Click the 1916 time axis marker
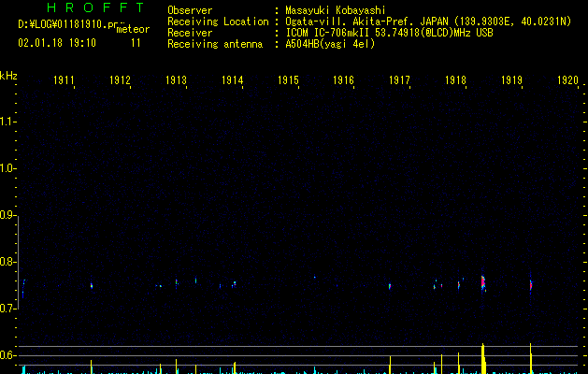588x374 pixels. (343, 80)
